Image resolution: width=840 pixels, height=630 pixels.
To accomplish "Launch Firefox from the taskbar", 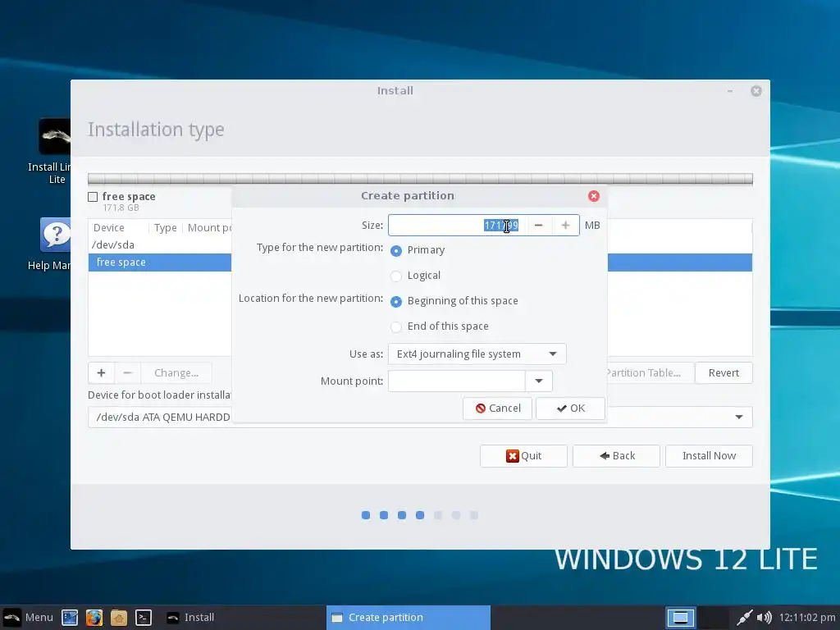I will [94, 618].
